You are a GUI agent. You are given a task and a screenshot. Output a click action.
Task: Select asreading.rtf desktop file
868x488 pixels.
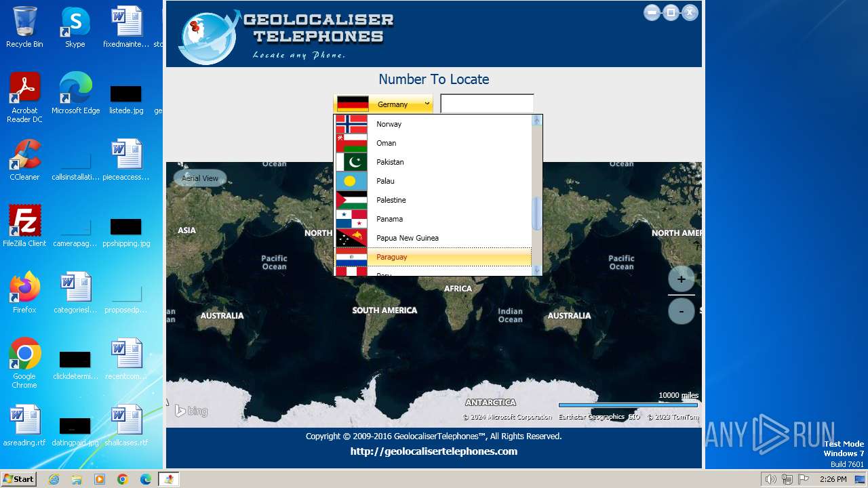[x=24, y=425]
